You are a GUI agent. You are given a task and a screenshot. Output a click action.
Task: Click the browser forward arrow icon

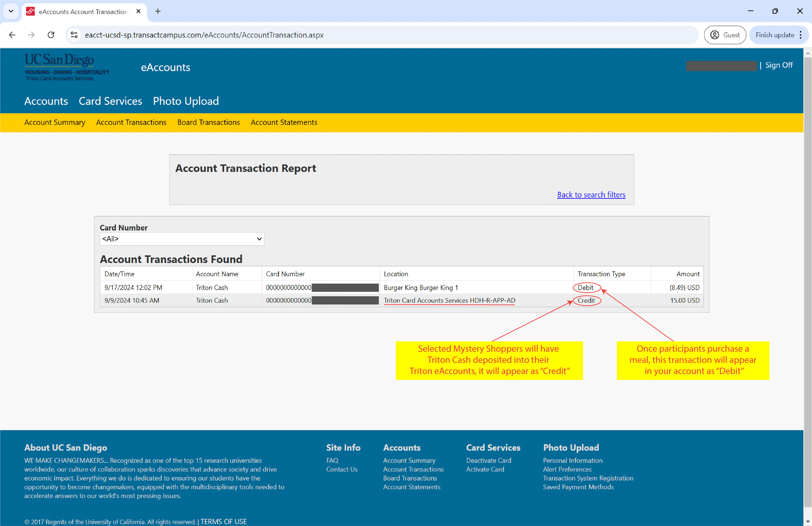(x=31, y=35)
